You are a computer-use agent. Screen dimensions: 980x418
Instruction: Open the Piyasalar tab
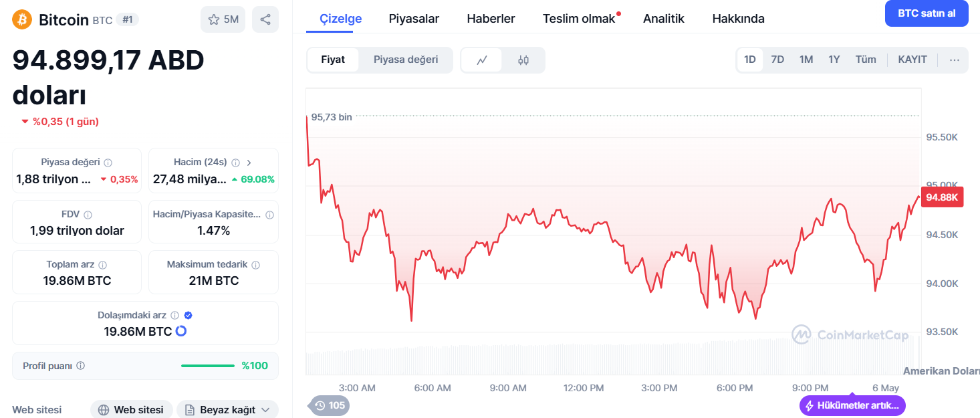click(414, 19)
